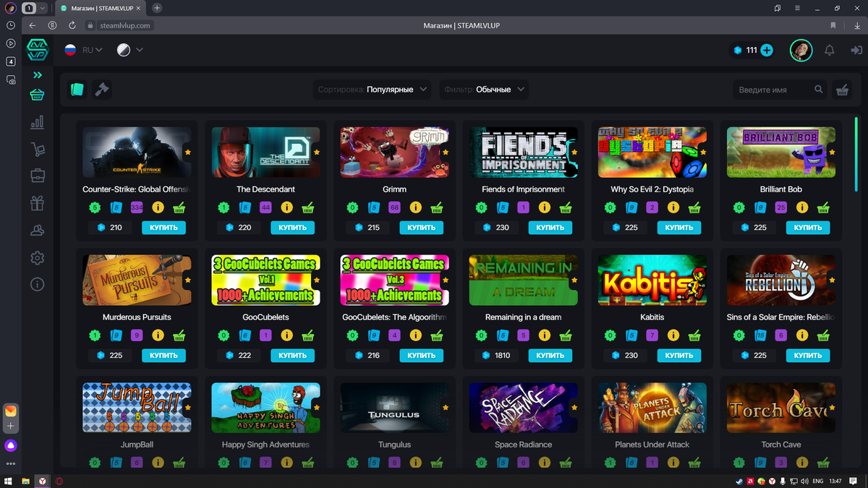Screen dimensions: 868x488
Task: Open the Space Radiance game thumbnail
Action: (523, 408)
